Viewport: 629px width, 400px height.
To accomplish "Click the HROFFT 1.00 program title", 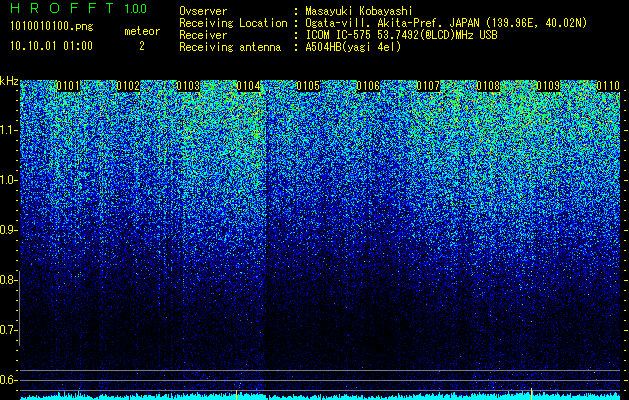I will pos(79,8).
